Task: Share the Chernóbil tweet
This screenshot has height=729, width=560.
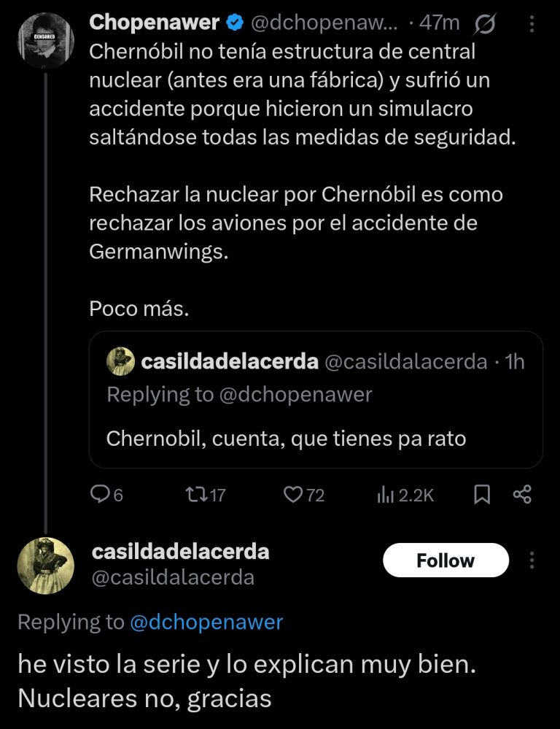Action: tap(522, 495)
